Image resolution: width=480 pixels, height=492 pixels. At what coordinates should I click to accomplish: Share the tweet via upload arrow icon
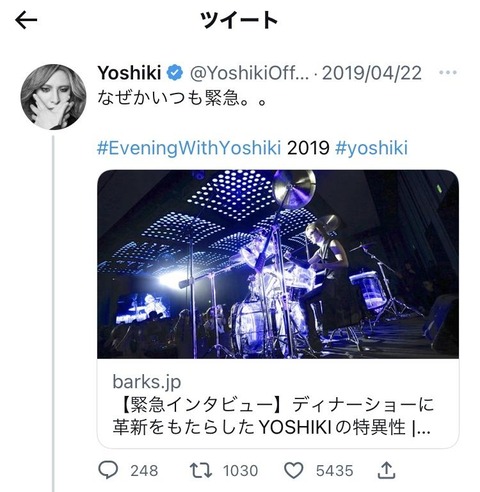pos(386,470)
